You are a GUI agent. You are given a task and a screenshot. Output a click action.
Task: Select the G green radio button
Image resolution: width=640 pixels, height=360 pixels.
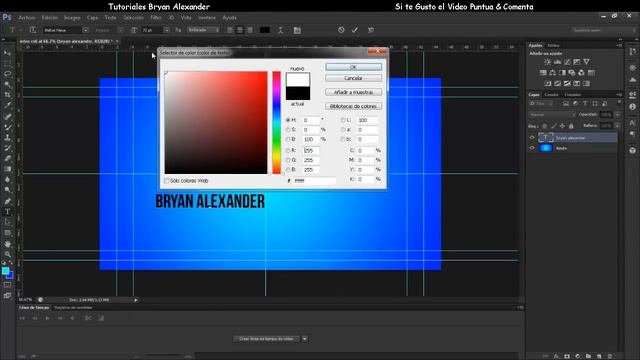[288, 160]
